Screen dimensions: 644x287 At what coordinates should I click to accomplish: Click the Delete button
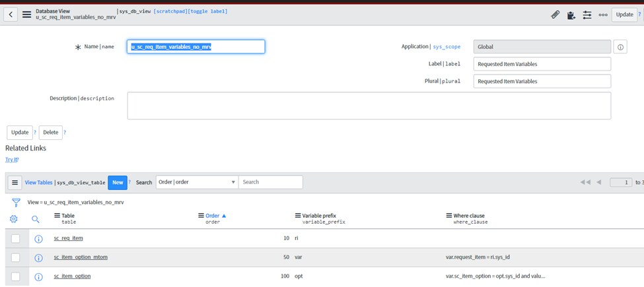[50, 132]
